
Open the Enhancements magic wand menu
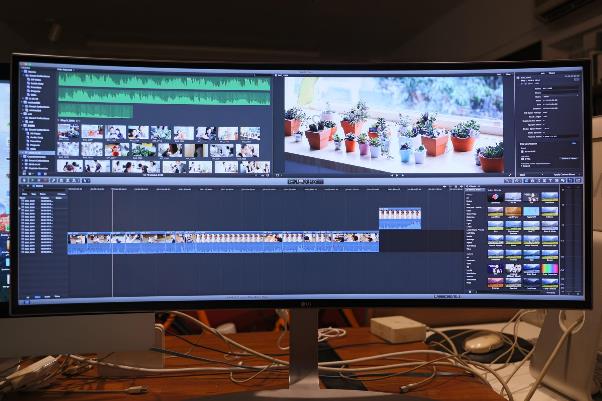pyautogui.click(x=508, y=181)
